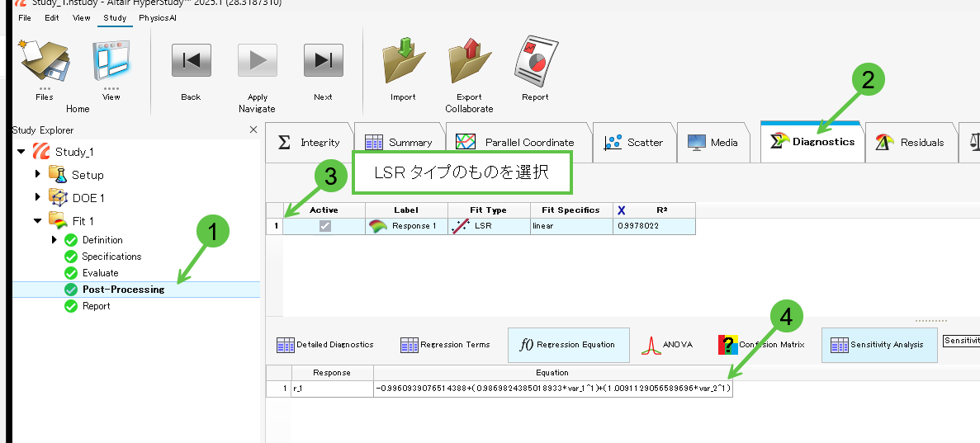Screen dimensions: 980x443
Task: Switch to the Integrity tab
Action: [x=310, y=143]
